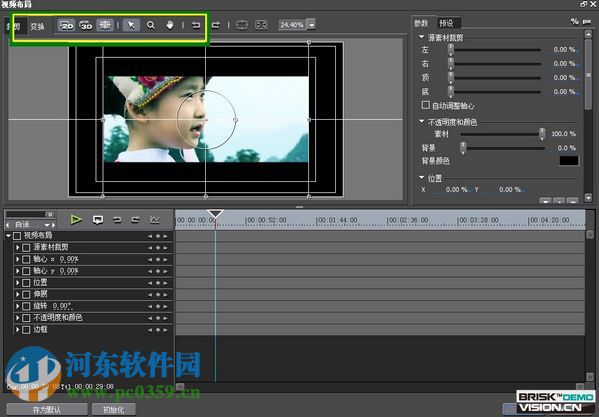The height and width of the screenshot is (417, 599).
Task: Click undo in the top preview toolbar
Action: click(x=196, y=25)
